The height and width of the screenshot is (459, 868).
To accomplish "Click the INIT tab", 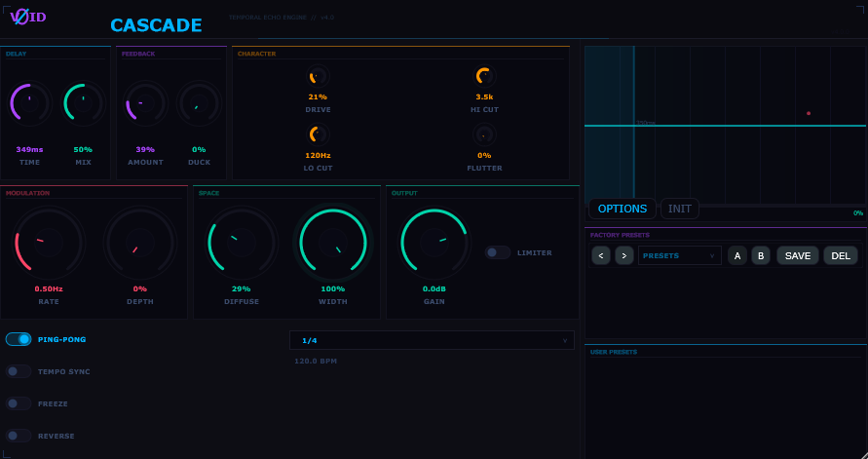I will 680,209.
